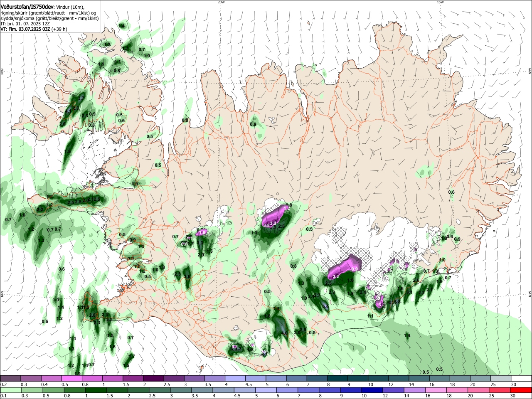
Task: Choose the deep blue lower legend swatch at 10
Action: pyautogui.click(x=371, y=390)
